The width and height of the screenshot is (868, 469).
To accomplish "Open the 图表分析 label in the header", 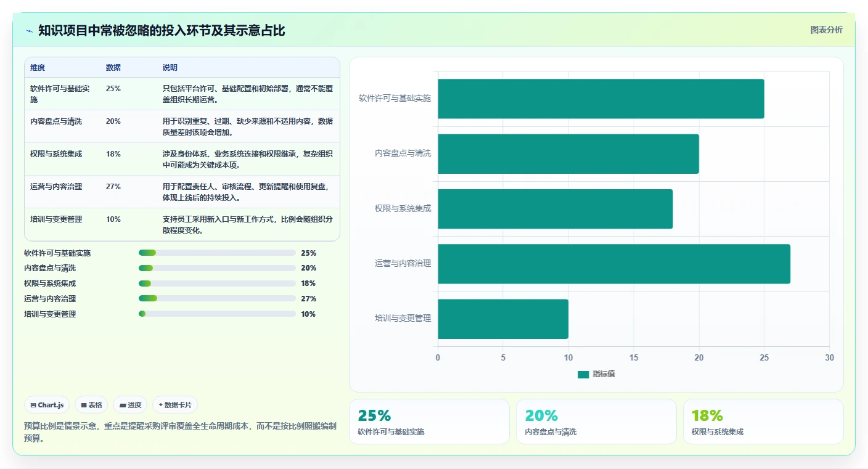I will pos(826,30).
